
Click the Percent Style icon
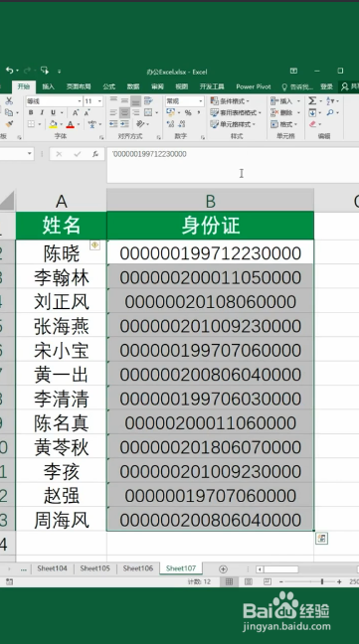pos(188,112)
